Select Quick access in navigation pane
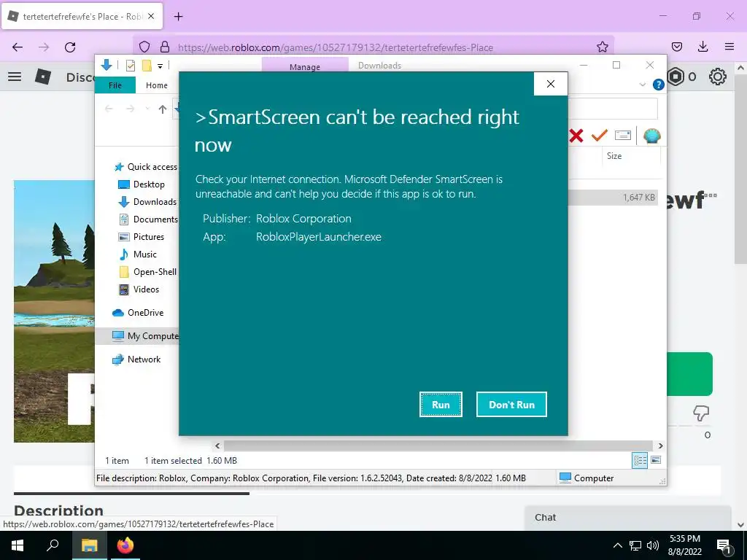The width and height of the screenshot is (747, 560). [146, 167]
